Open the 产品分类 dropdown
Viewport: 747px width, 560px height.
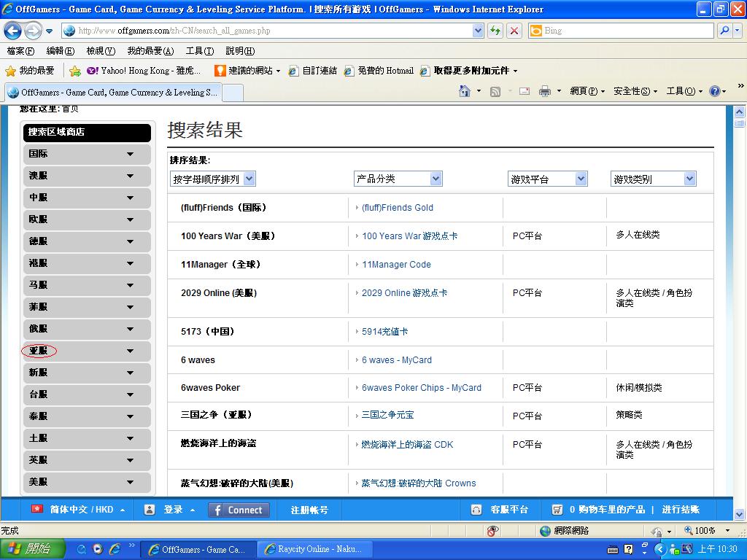[398, 179]
